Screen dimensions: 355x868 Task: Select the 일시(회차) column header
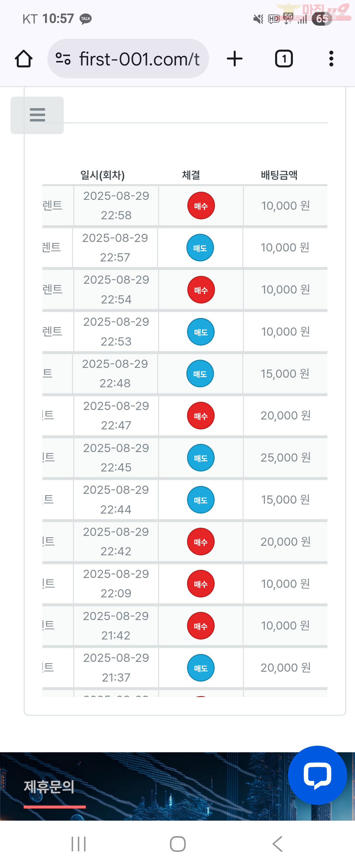102,175
